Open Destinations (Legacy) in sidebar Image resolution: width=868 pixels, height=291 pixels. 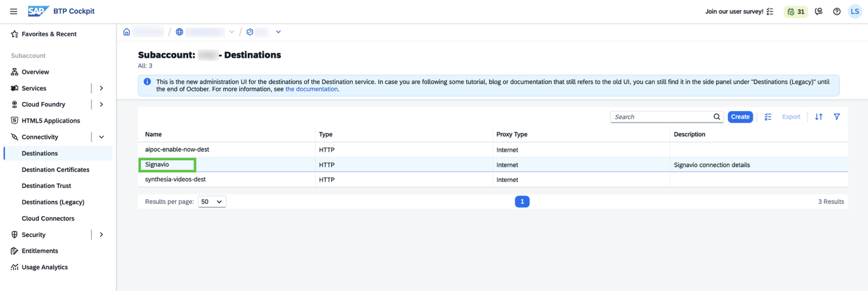(x=53, y=202)
